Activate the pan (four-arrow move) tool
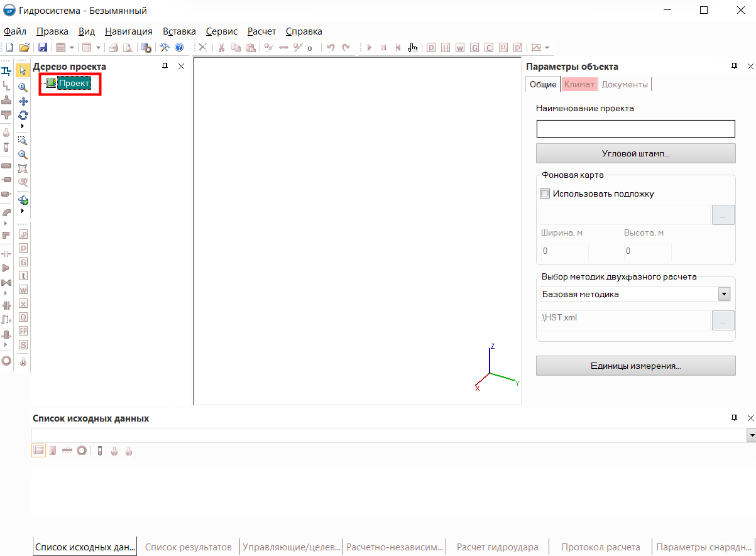Viewport: 756px width, 556px height. [x=23, y=101]
